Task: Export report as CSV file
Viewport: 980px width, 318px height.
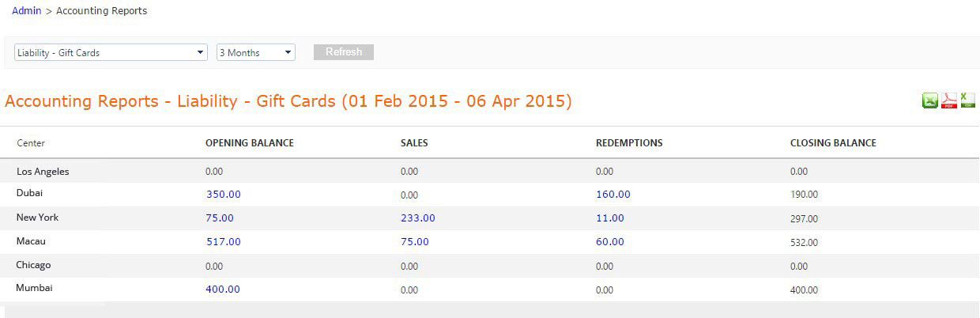Action: click(967, 100)
